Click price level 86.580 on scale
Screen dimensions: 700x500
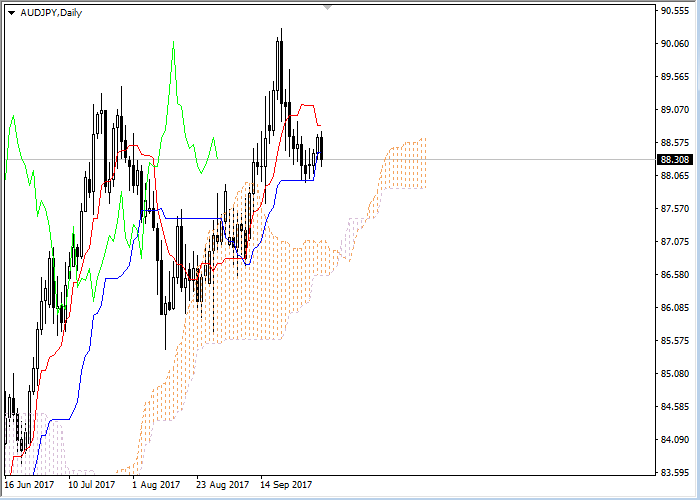(x=675, y=275)
